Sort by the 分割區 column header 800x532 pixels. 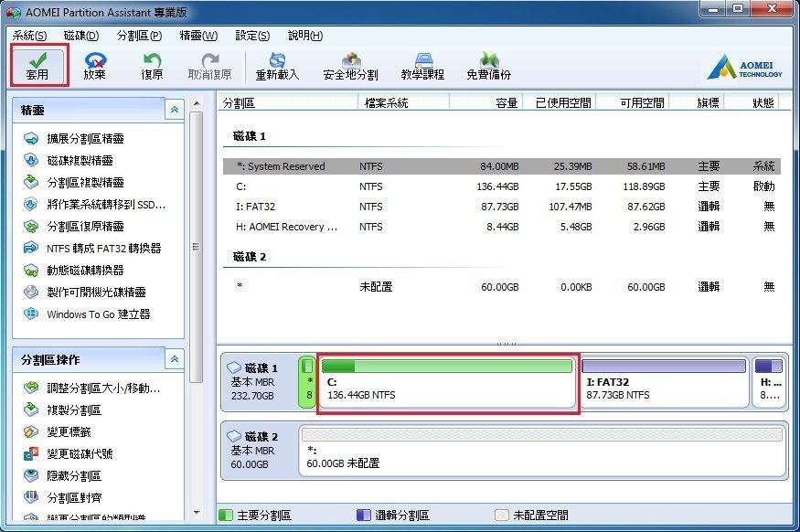point(288,102)
